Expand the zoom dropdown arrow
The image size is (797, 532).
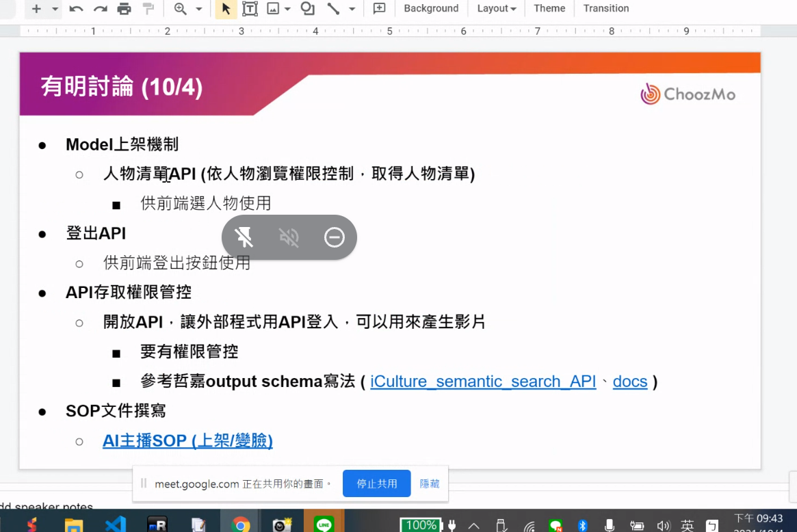tap(199, 9)
